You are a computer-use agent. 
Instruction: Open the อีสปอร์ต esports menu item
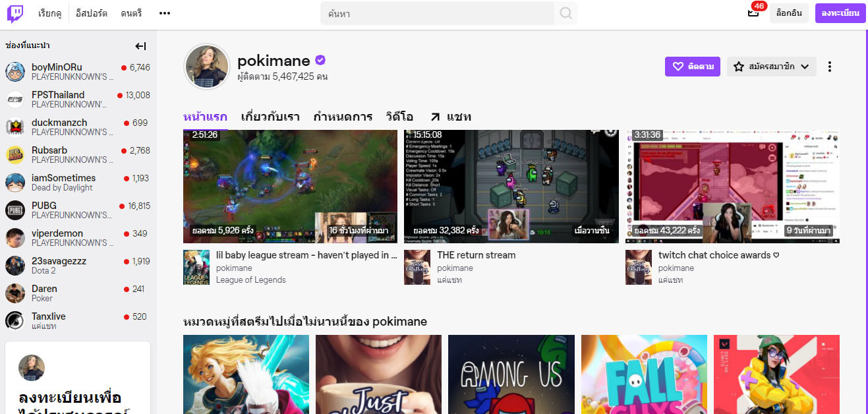pos(91,13)
